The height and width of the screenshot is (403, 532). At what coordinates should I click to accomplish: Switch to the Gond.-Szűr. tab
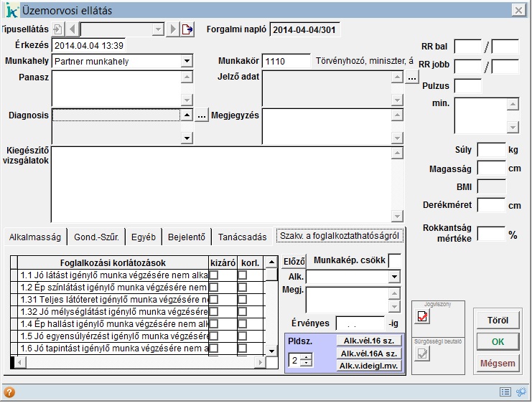pyautogui.click(x=96, y=237)
